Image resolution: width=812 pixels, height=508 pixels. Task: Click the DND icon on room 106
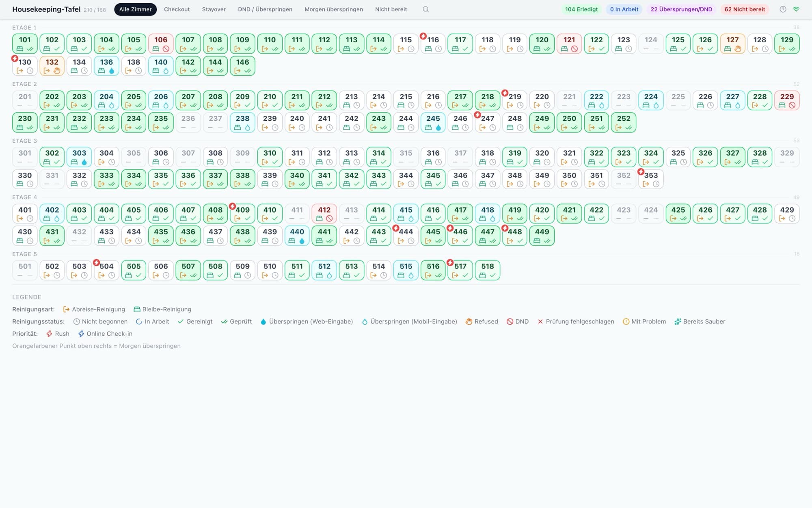[166, 49]
